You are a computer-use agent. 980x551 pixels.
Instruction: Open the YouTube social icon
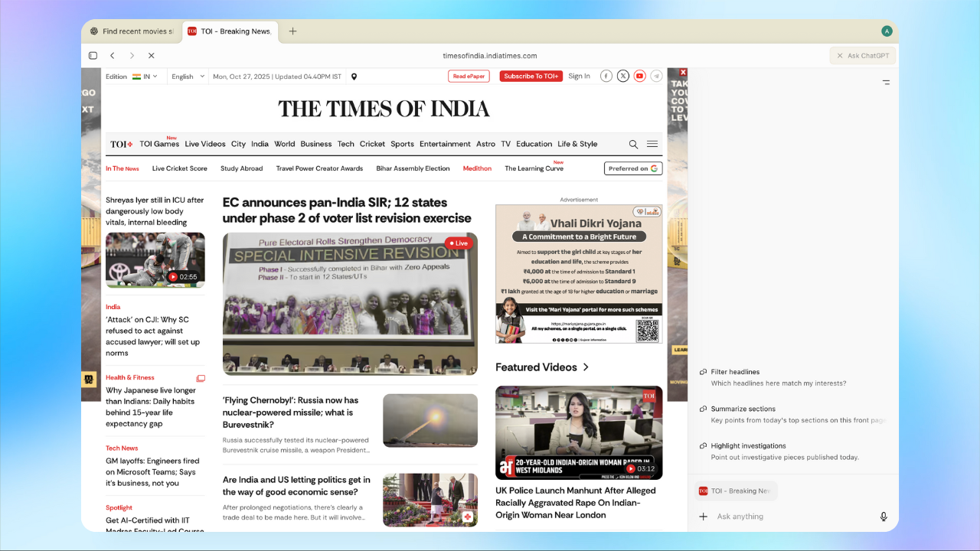pyautogui.click(x=639, y=76)
